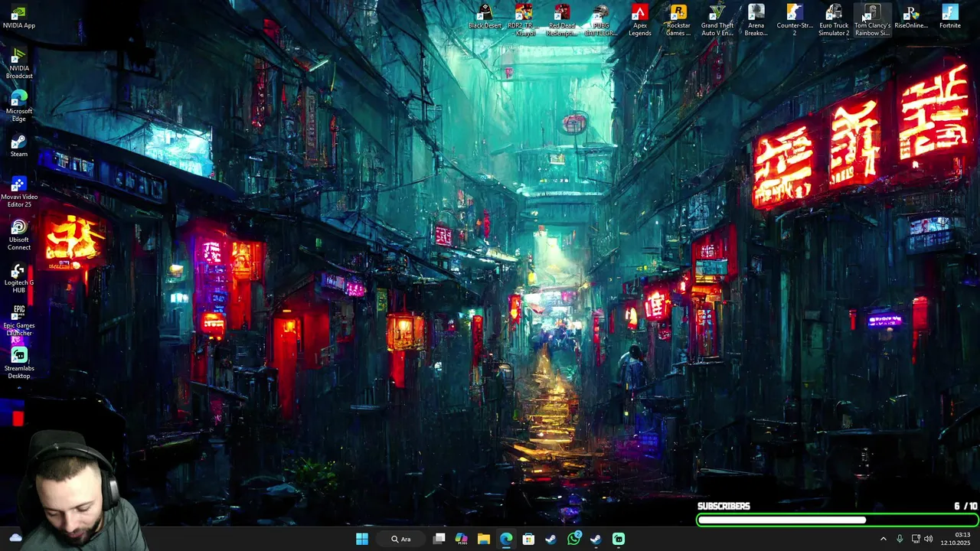Screen dimensions: 980x551
Task: Open the Arena Breakout desktop shortcut
Action: point(756,21)
